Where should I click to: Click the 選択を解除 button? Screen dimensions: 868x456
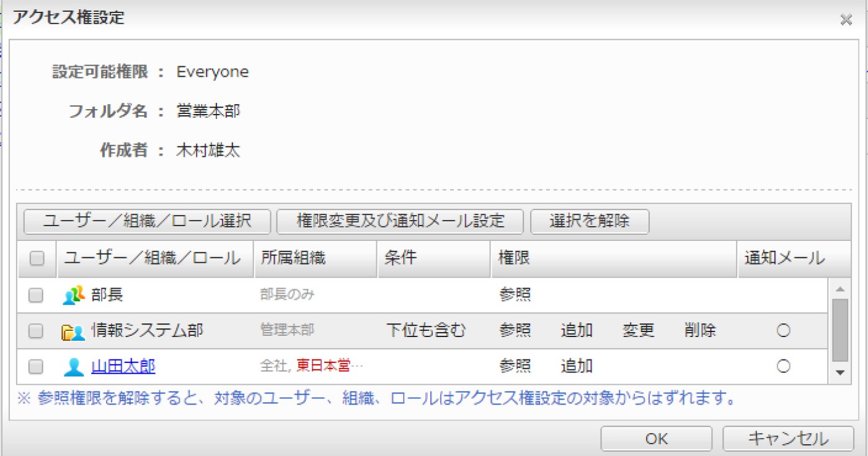[x=590, y=221]
